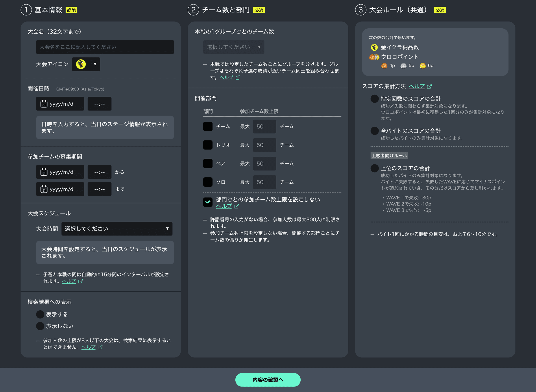Click the scale icon beside ウロコポイント
The width and height of the screenshot is (536, 392).
point(374,57)
